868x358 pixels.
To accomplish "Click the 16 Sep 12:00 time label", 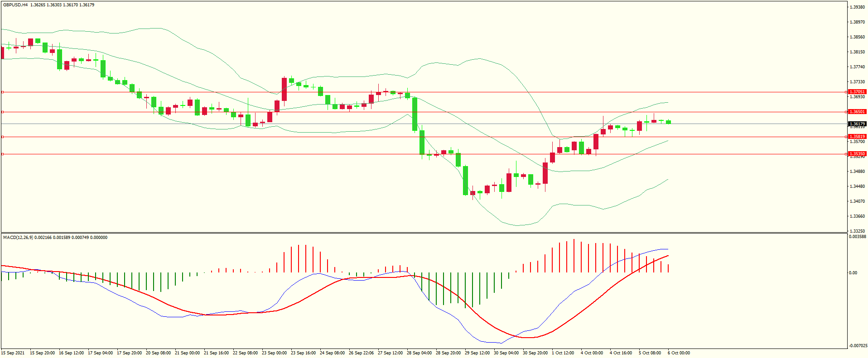I will [x=71, y=353].
